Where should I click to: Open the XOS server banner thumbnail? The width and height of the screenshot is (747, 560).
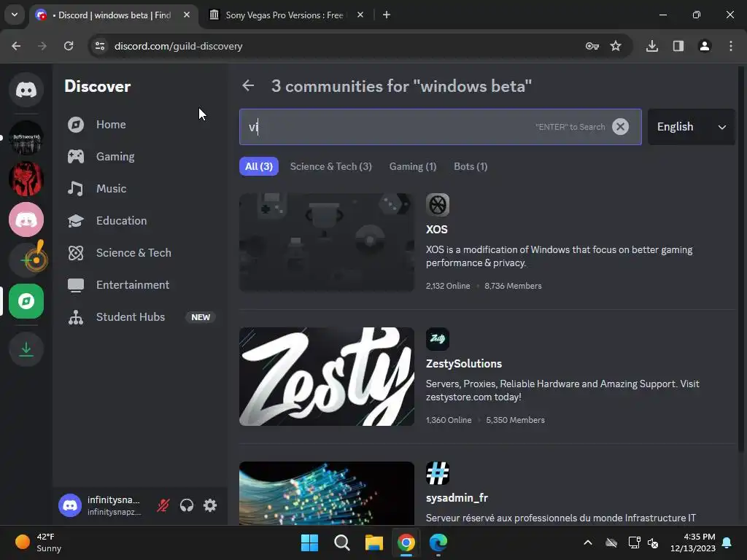327,242
